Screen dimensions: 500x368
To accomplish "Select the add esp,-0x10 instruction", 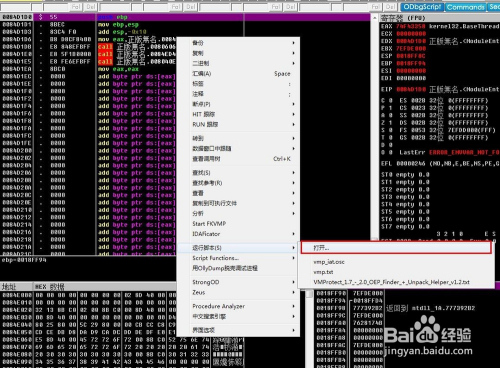I will tap(122, 32).
